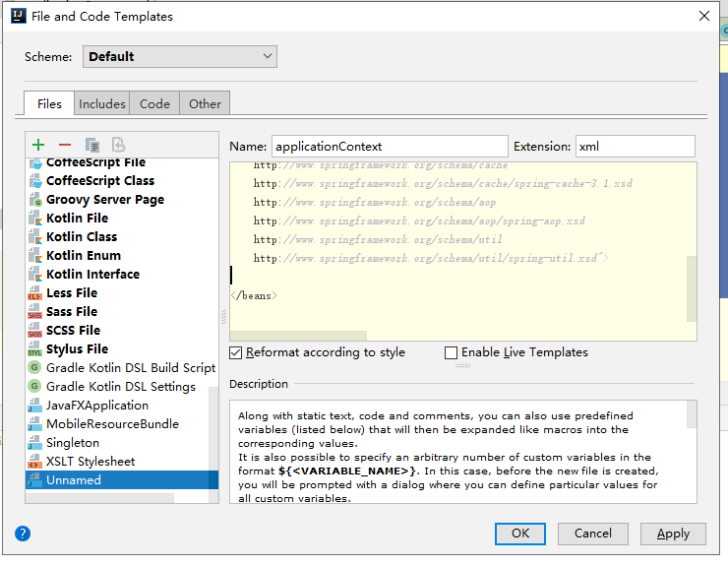Switch to the Other tab
This screenshot has height=566, width=728.
pos(205,103)
